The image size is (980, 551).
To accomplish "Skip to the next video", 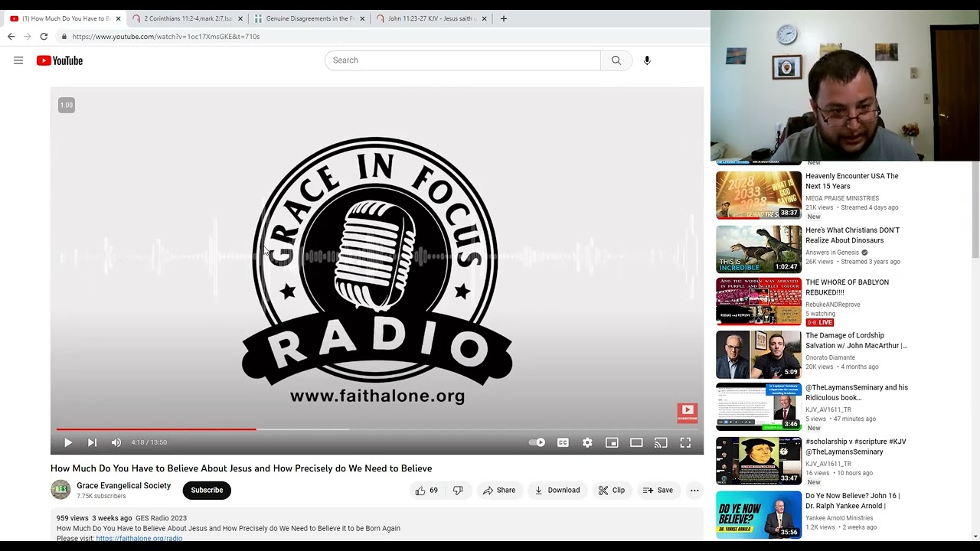I will [92, 442].
